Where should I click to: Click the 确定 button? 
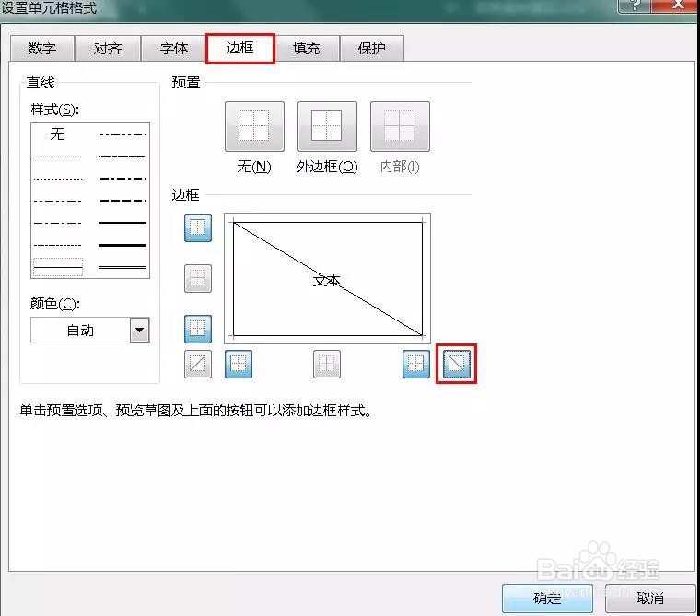[x=547, y=599]
